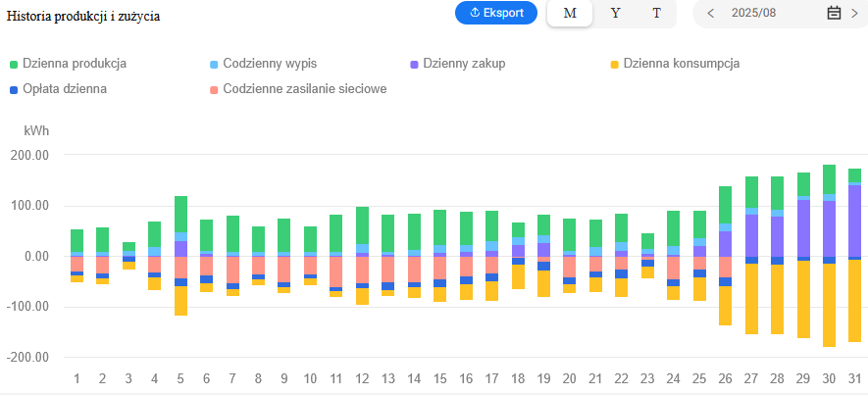
Task: Switch to the T (total) view tab
Action: click(x=656, y=14)
